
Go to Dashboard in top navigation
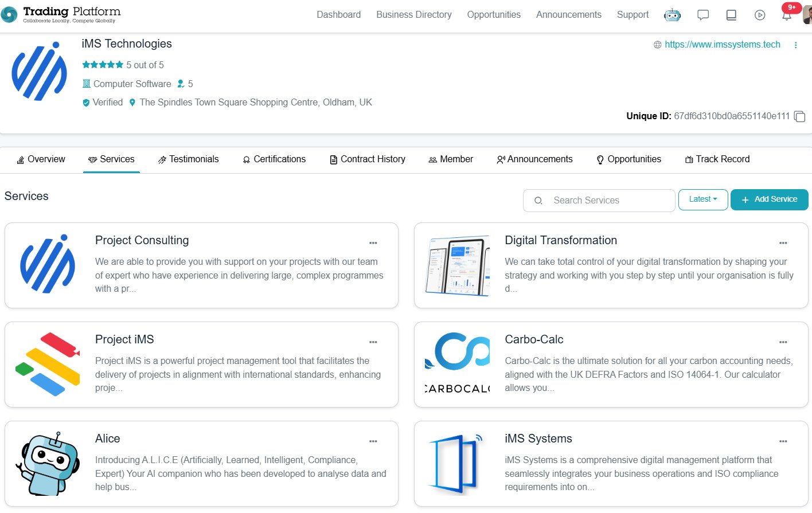(x=339, y=15)
